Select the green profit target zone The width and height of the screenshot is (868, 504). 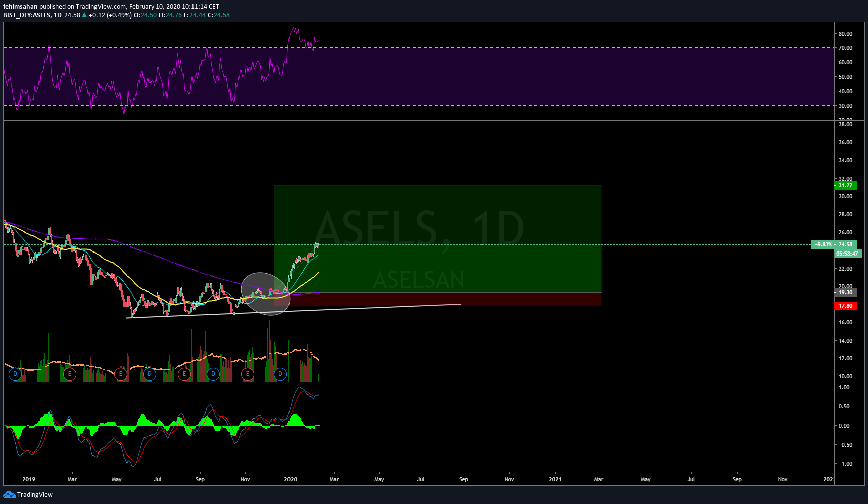[x=437, y=238]
